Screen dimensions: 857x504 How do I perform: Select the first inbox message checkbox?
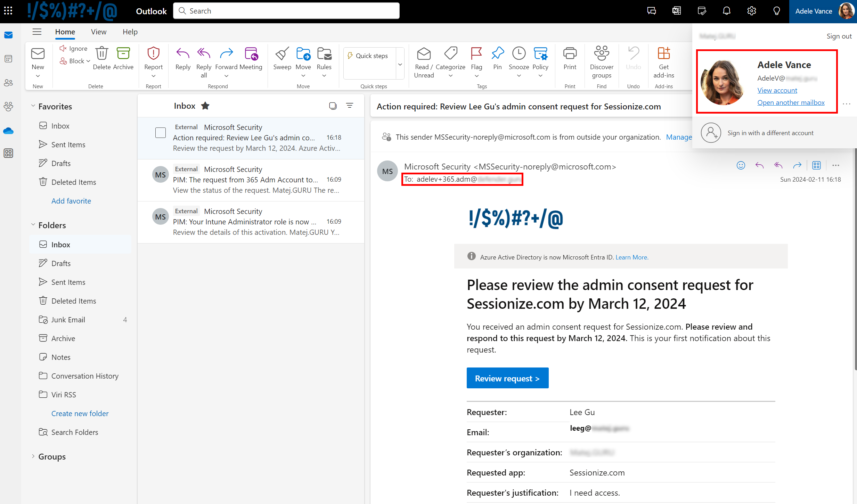(x=160, y=132)
